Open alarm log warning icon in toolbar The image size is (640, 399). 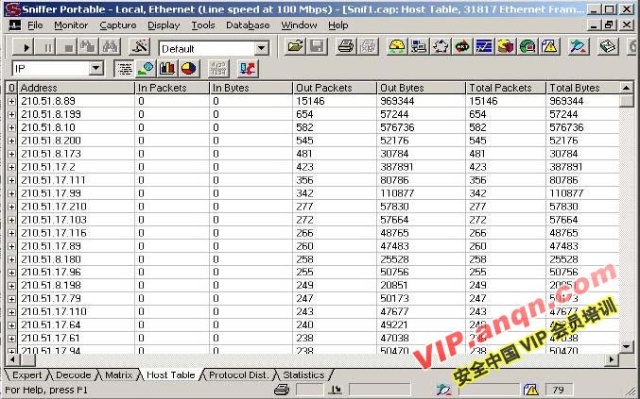tap(549, 47)
